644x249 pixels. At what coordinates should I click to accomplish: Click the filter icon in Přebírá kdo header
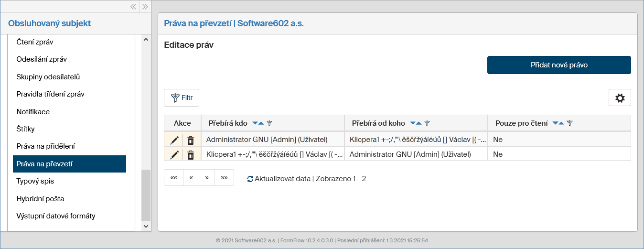[x=269, y=123]
